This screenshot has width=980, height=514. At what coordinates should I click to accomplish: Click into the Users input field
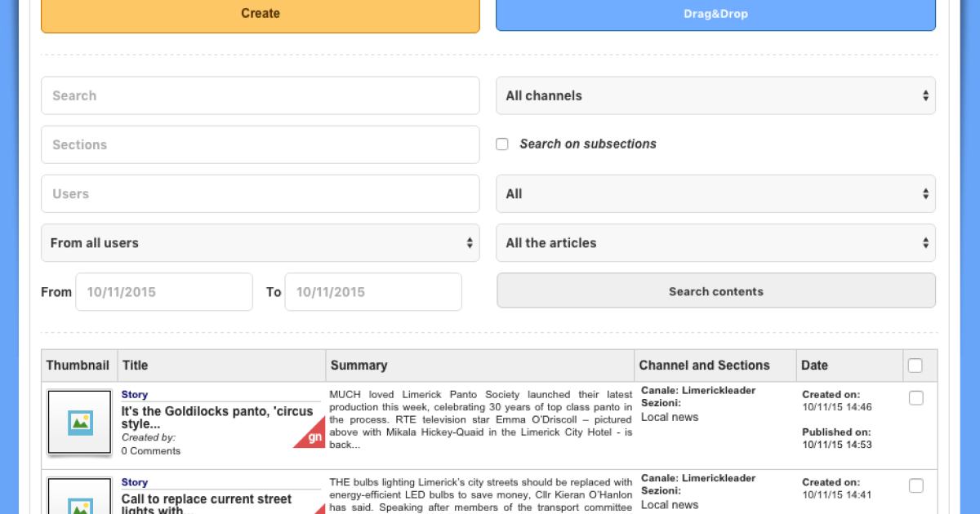click(260, 194)
